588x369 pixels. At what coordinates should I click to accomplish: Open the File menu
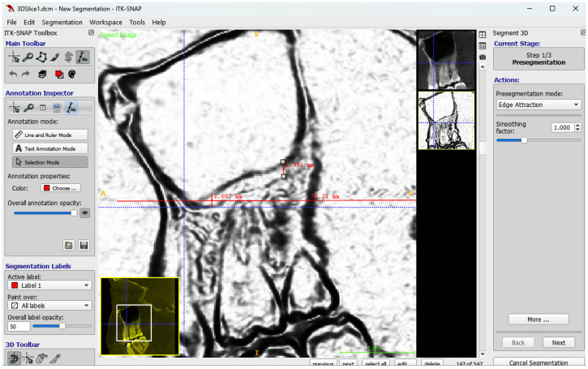11,23
